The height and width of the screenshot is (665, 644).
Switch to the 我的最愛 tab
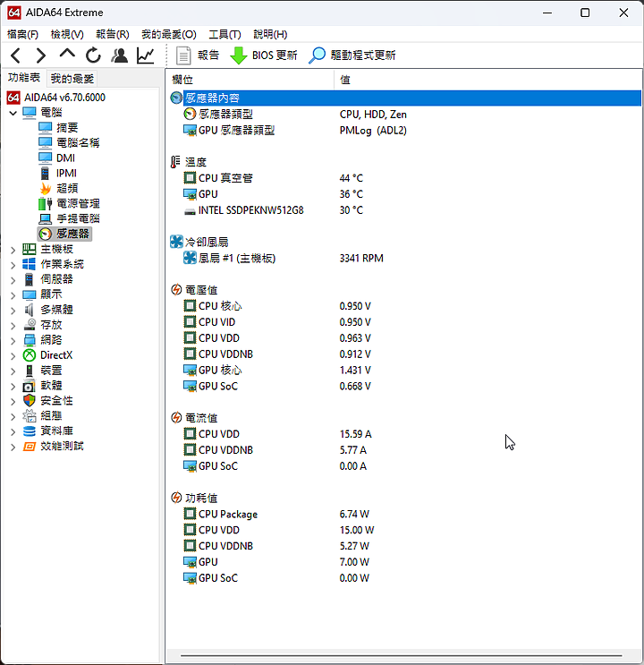point(72,79)
